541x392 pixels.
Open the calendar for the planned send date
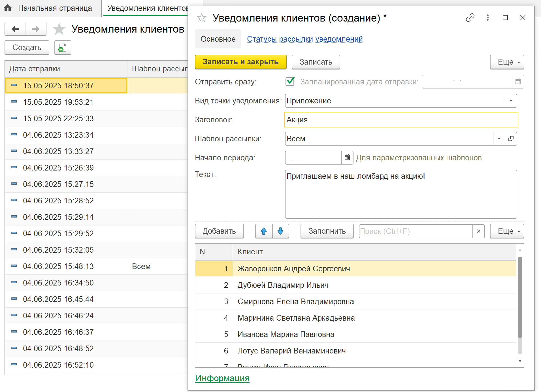click(x=518, y=82)
